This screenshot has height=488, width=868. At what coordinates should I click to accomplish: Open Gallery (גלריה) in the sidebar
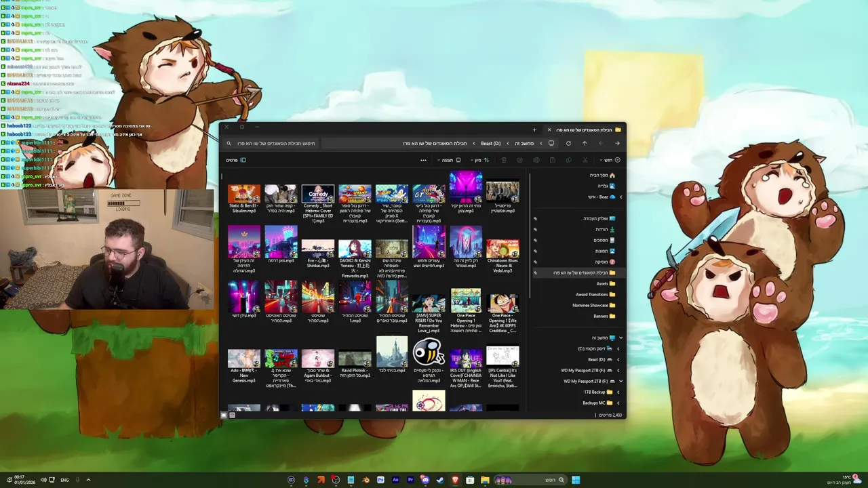point(606,186)
